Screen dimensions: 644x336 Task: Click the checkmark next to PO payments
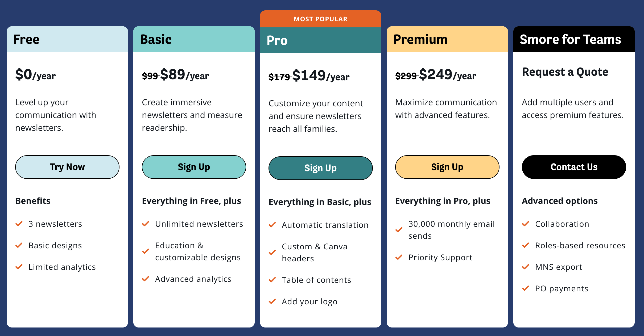point(526,288)
